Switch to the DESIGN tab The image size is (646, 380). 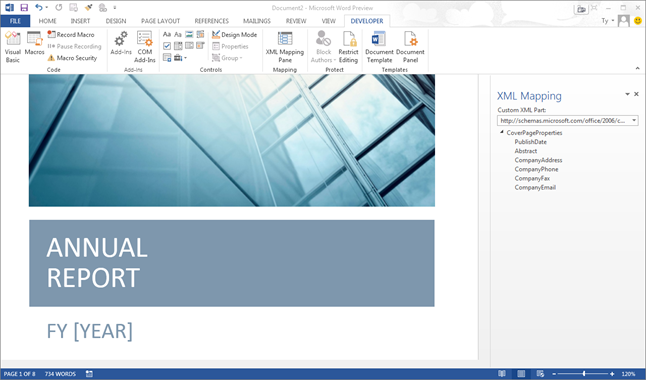click(116, 21)
